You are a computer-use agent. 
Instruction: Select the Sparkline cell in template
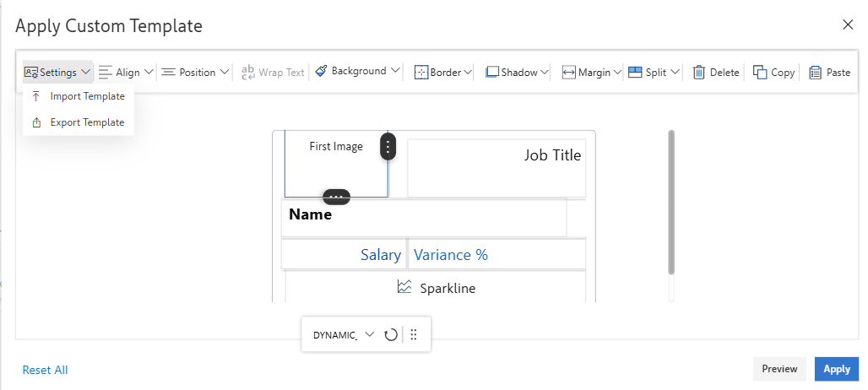point(436,288)
